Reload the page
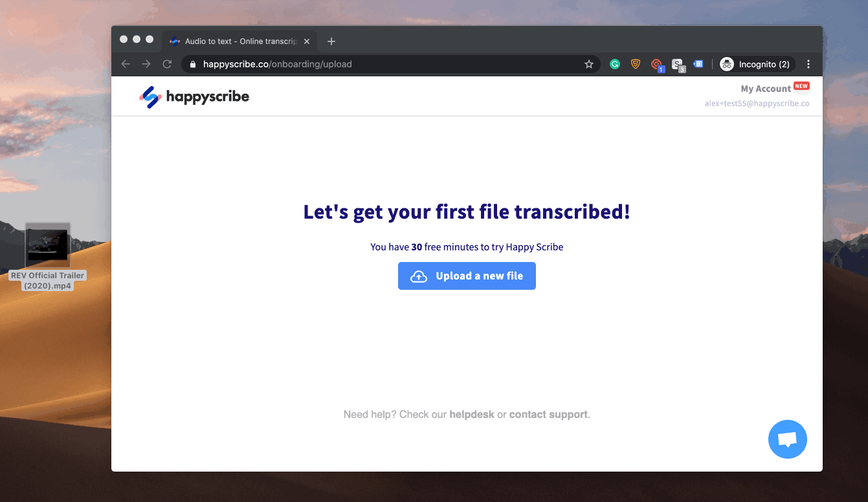868x502 pixels. 167,64
